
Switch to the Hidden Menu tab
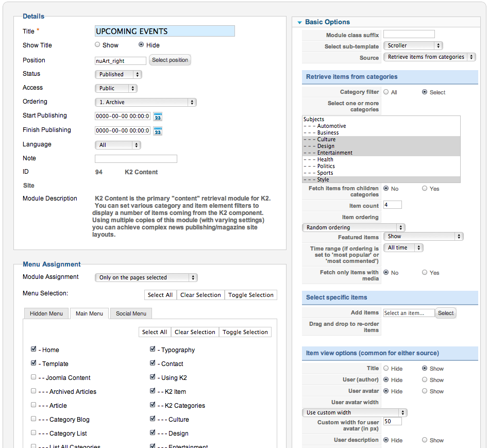pos(46,313)
